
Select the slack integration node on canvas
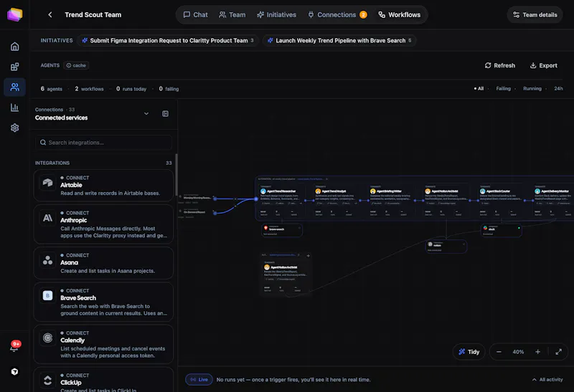501,230
